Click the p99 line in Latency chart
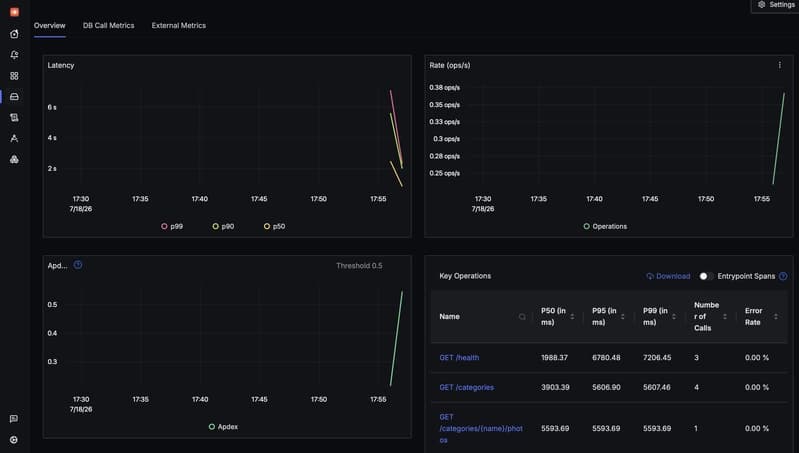This screenshot has height=453, width=799. tap(396, 127)
